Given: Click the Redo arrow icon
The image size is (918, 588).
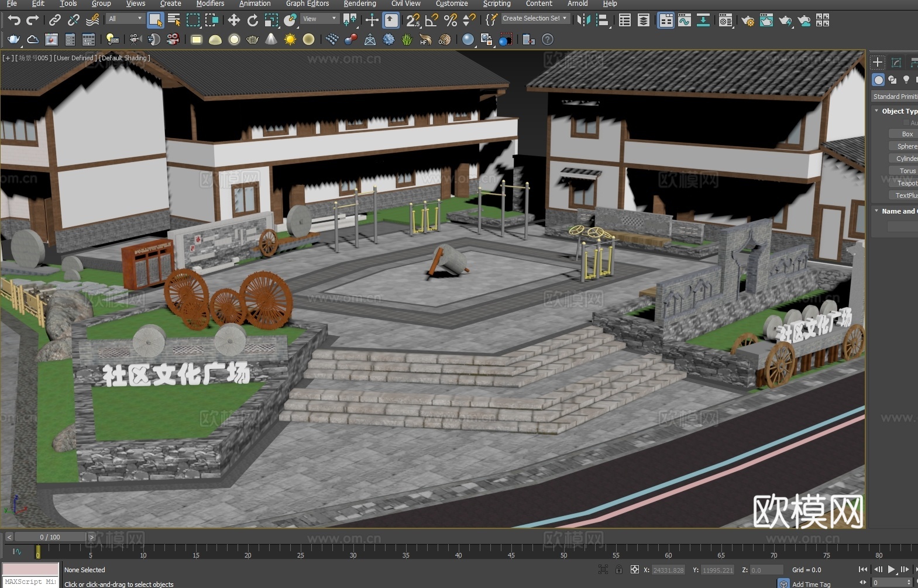Looking at the screenshot, I should [33, 20].
